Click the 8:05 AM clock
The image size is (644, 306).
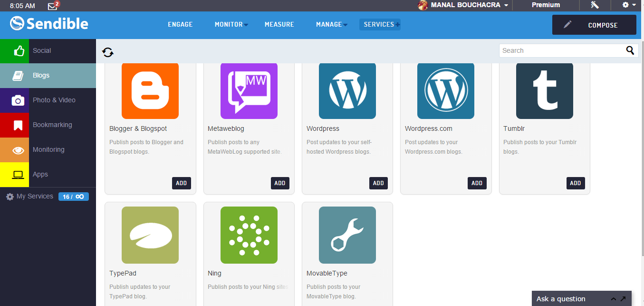(x=22, y=6)
